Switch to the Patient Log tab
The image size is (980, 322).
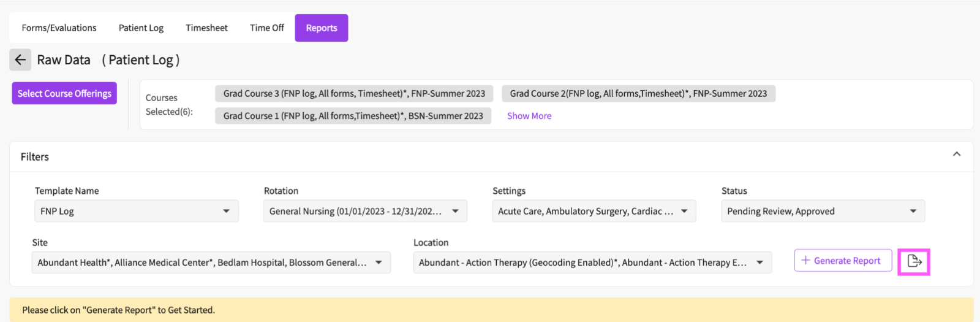(x=141, y=28)
